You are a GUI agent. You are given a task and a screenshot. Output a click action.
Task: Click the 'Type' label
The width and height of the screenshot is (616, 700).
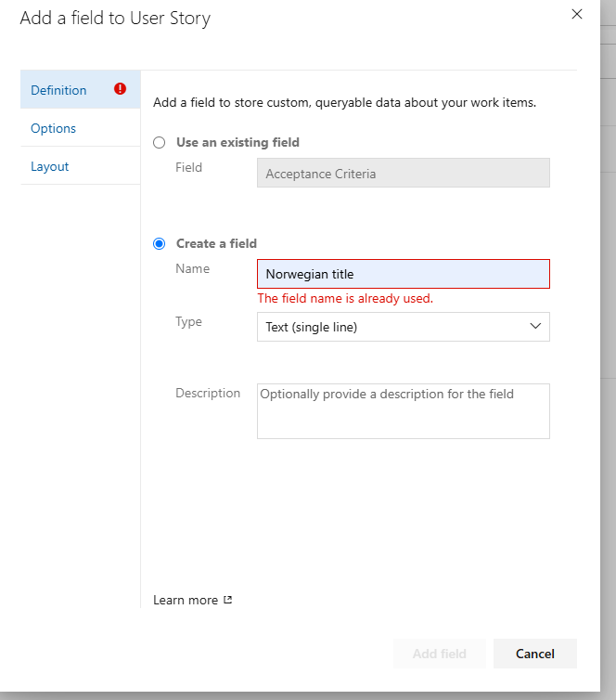click(x=188, y=322)
